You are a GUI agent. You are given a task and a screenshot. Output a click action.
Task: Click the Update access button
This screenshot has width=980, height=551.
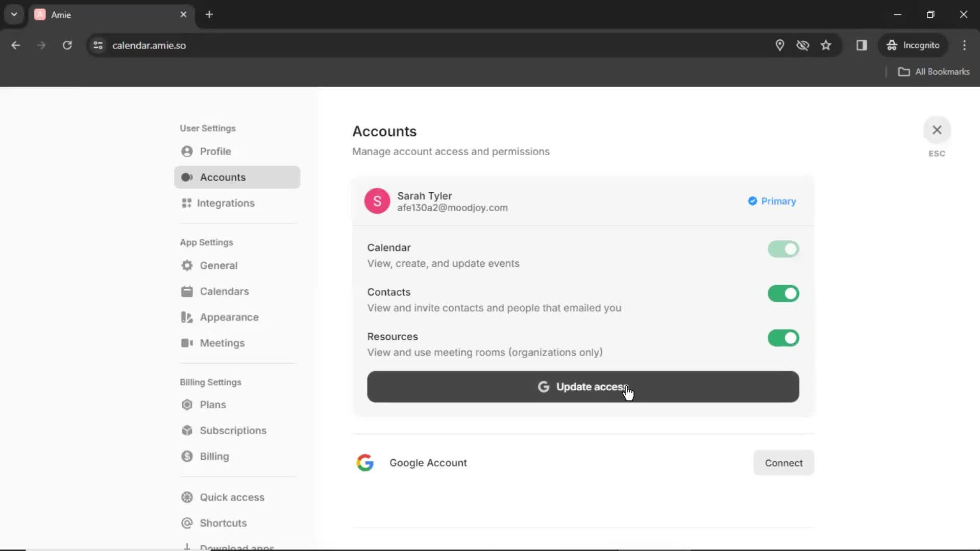pos(583,386)
